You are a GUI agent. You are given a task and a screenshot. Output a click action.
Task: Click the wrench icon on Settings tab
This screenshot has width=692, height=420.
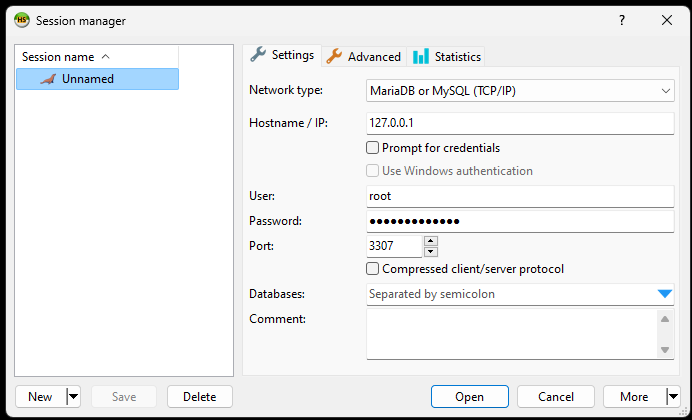[x=258, y=55]
